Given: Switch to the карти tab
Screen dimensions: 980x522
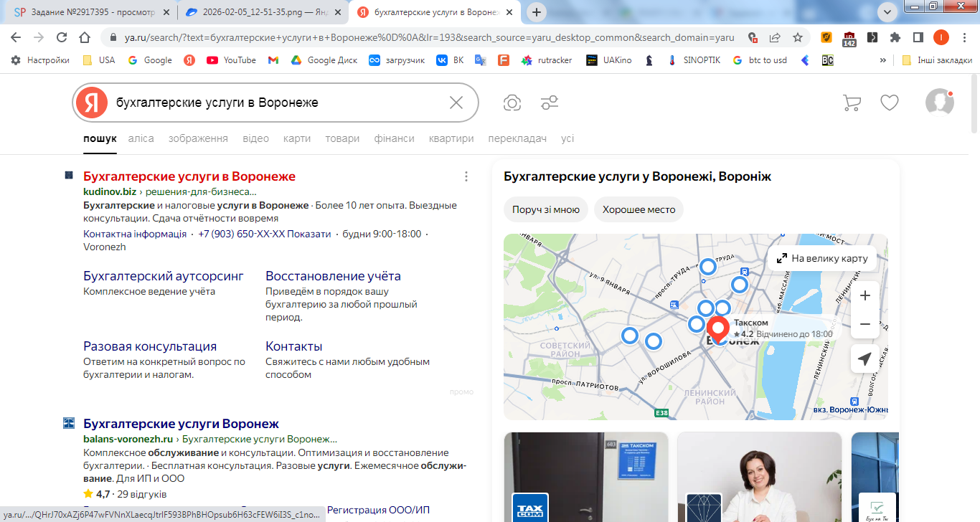Looking at the screenshot, I should (x=297, y=138).
